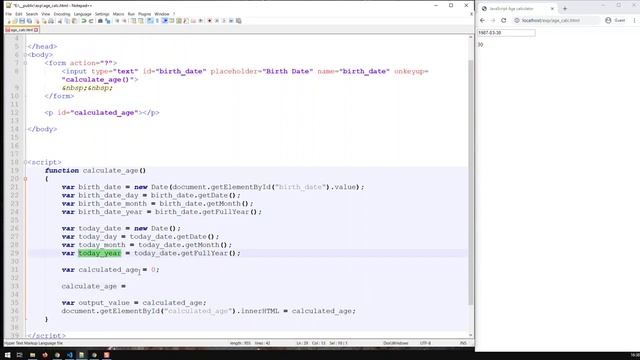Image resolution: width=640 pixels, height=360 pixels.
Task: Click the browser address bar
Action: [556, 20]
